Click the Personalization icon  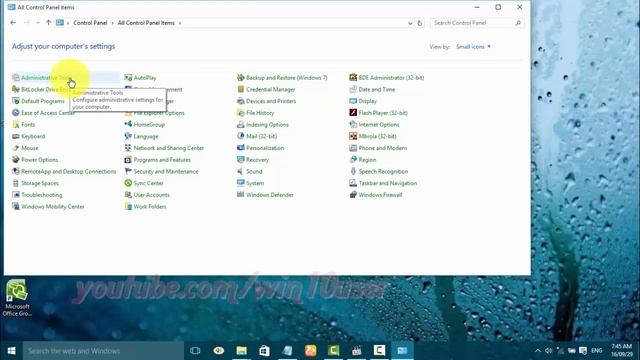[x=240, y=148]
